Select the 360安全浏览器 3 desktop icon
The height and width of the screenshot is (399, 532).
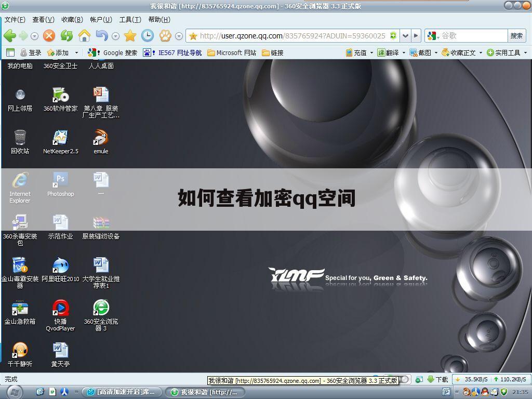pyautogui.click(x=101, y=315)
